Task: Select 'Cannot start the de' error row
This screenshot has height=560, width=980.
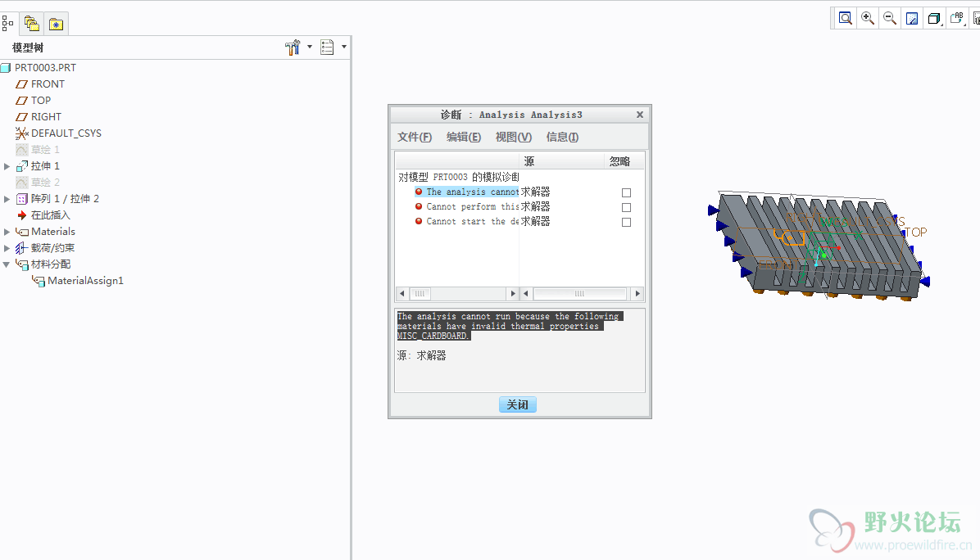Action: [x=472, y=222]
